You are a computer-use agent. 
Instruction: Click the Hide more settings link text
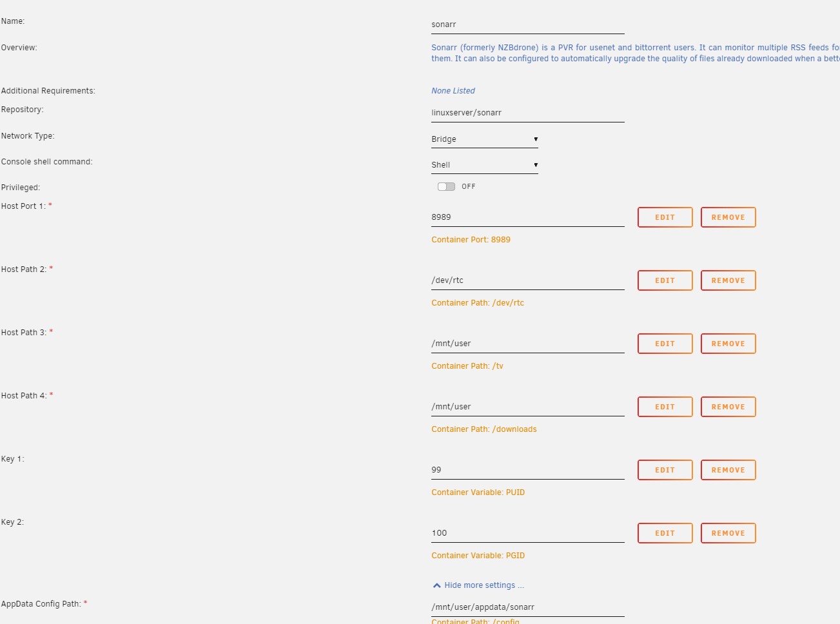tap(483, 585)
